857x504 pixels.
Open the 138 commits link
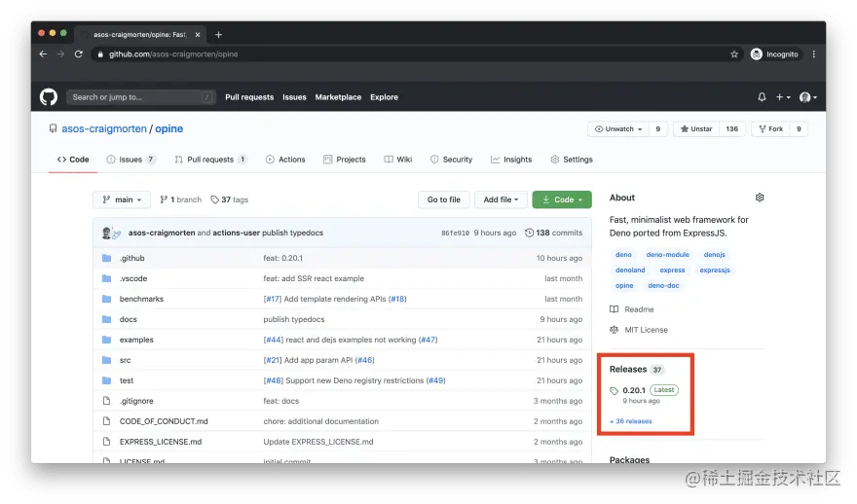[553, 234]
